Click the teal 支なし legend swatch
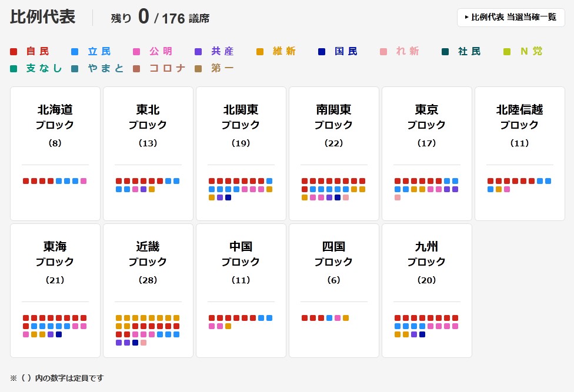Screen dimensions: 574x392 tap(14, 69)
